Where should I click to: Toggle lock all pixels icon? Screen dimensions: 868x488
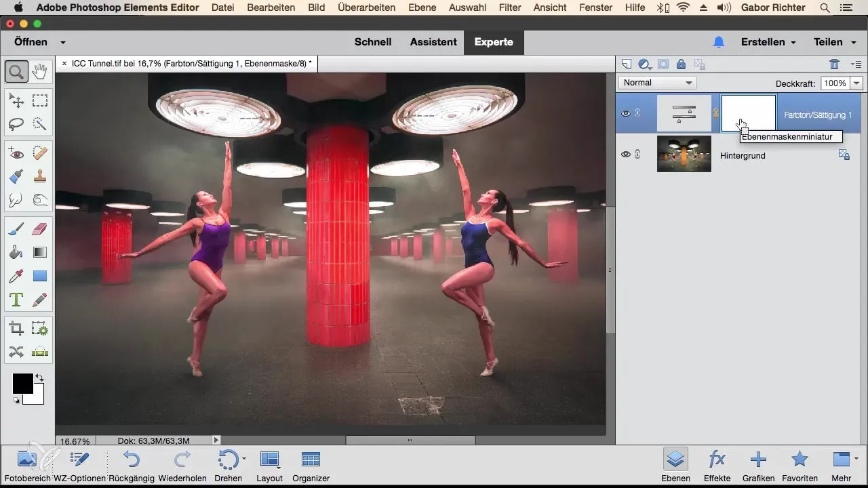(681, 64)
